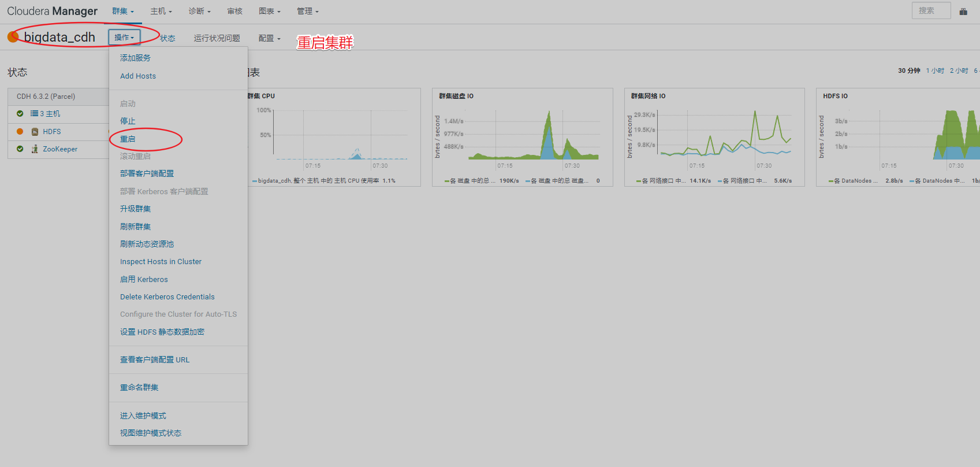The height and width of the screenshot is (467, 980).
Task: Open the 主机 dropdown menu
Action: (x=161, y=11)
